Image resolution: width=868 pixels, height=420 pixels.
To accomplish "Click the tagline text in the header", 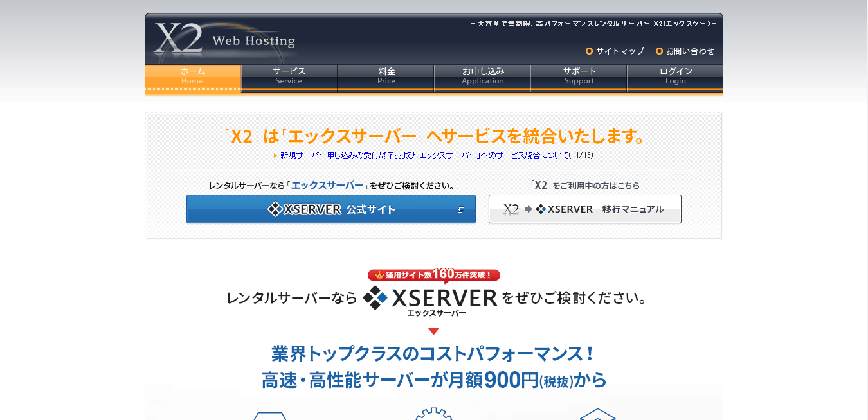I will click(593, 23).
